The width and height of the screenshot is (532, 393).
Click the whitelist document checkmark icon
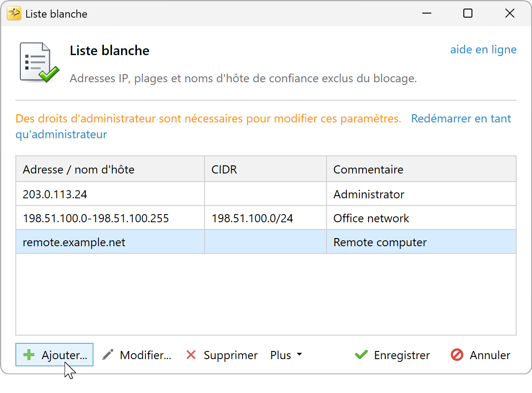tap(39, 62)
